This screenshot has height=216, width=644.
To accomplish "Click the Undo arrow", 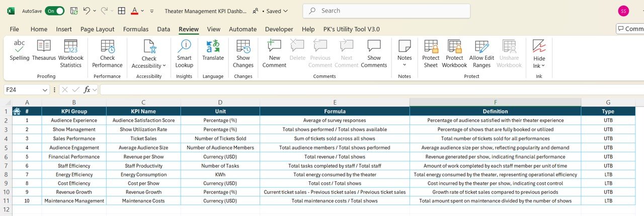I will pos(87,11).
